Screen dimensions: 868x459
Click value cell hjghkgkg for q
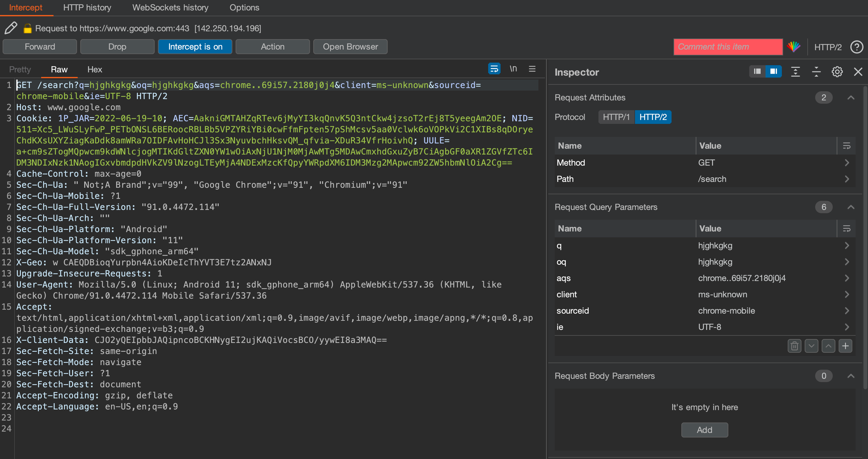(x=715, y=246)
